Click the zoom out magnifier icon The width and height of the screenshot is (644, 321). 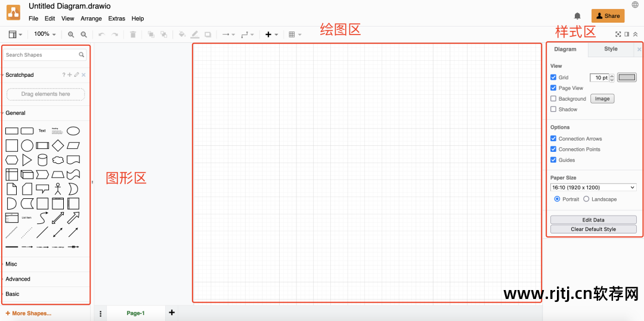(84, 35)
